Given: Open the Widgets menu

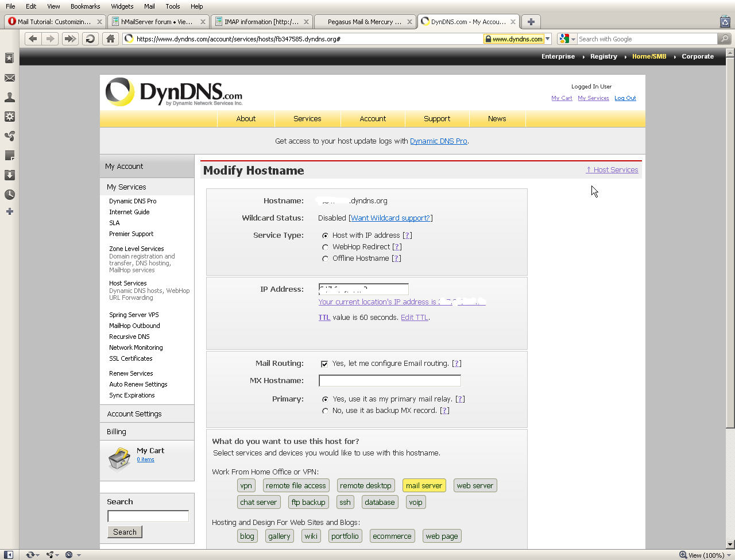Looking at the screenshot, I should [x=122, y=6].
